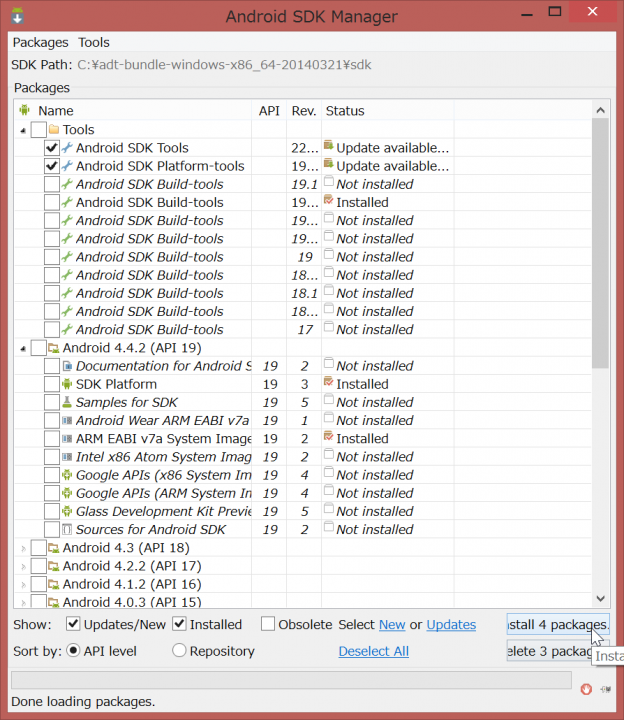Check the Build-tools revision 19.1 checkbox
The image size is (624, 720).
point(52,184)
